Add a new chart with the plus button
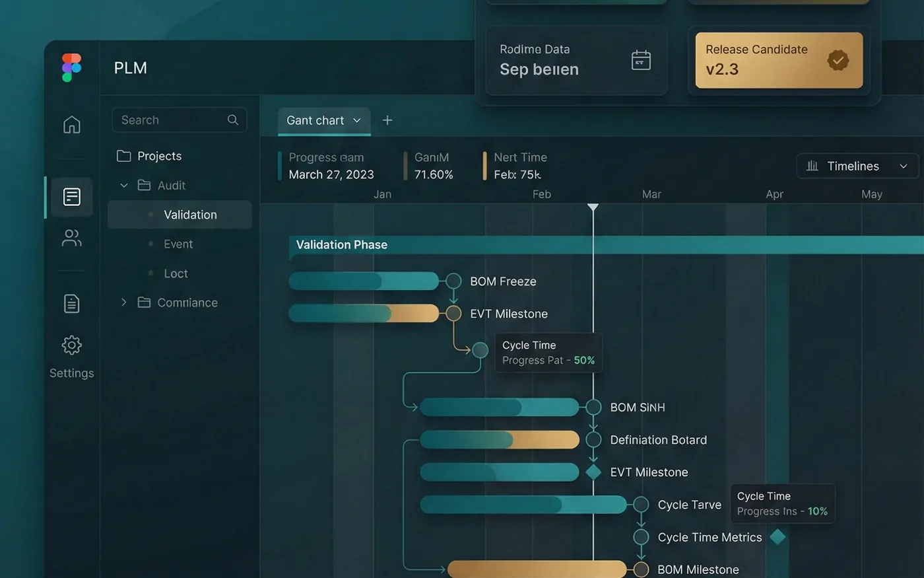 (x=387, y=120)
